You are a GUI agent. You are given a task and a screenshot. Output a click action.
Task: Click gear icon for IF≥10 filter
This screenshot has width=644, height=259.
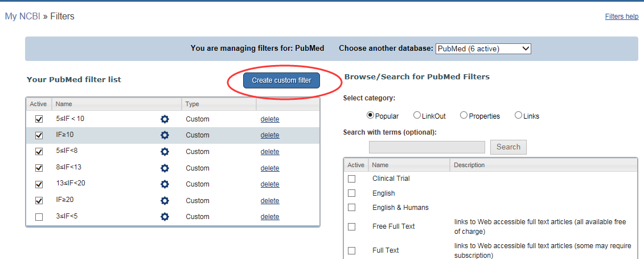click(x=165, y=135)
